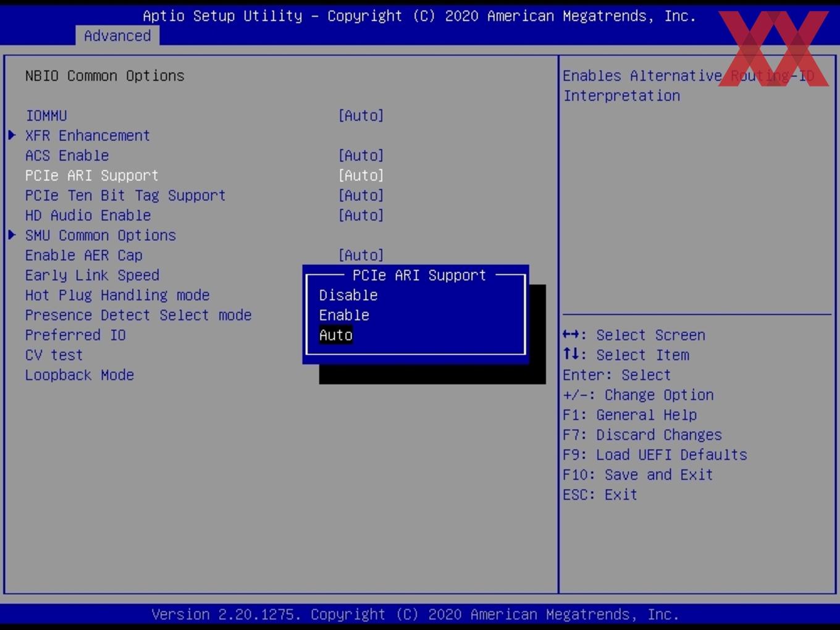
Task: Select the Loopback Mode setting
Action: click(x=80, y=375)
